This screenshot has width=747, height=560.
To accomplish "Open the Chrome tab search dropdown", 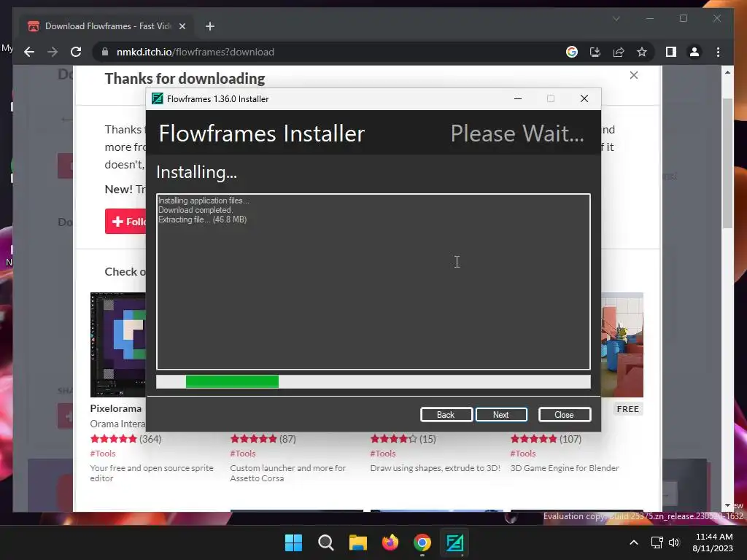I will 616,18.
